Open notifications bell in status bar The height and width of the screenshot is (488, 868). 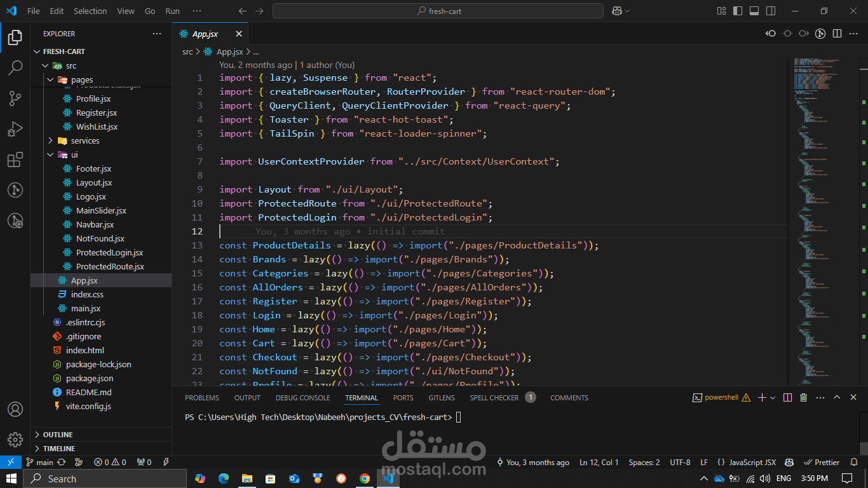[853, 463]
